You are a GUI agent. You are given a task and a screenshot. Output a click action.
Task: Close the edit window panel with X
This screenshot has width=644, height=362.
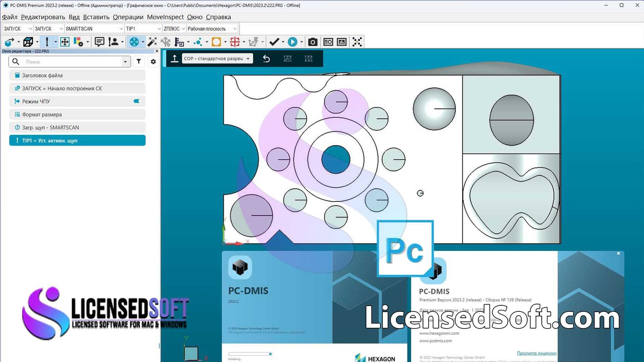pos(157,51)
